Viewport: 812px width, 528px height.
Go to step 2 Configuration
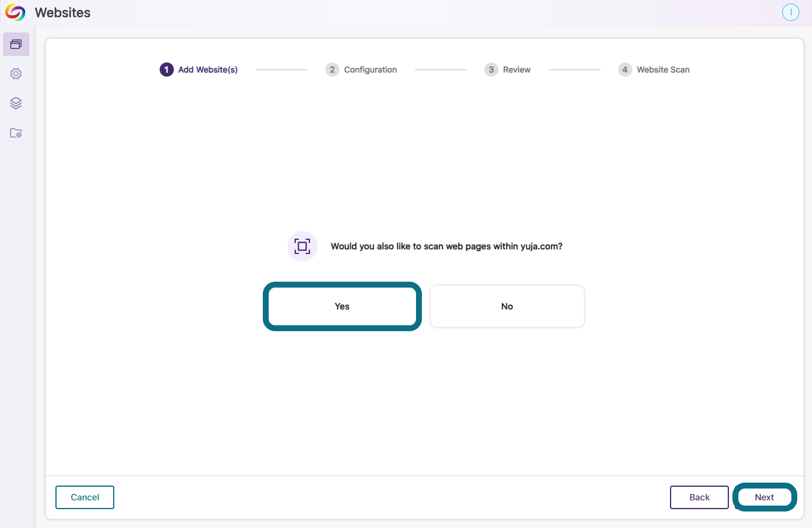pyautogui.click(x=361, y=70)
